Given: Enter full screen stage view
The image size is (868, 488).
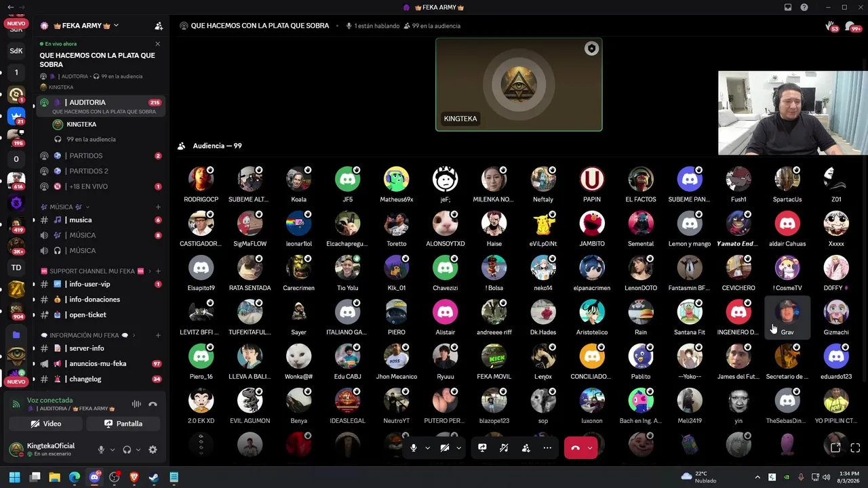Looking at the screenshot, I should tap(855, 448).
